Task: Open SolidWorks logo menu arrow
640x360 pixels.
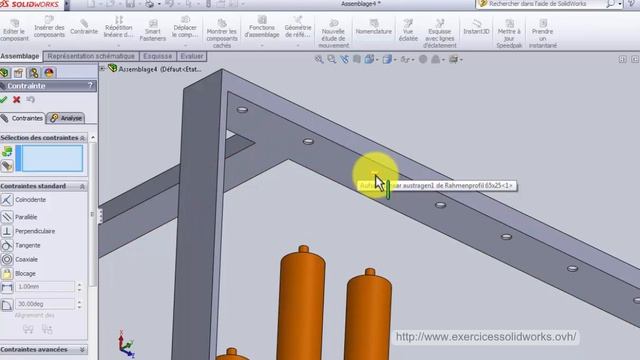Action: [x=67, y=4]
